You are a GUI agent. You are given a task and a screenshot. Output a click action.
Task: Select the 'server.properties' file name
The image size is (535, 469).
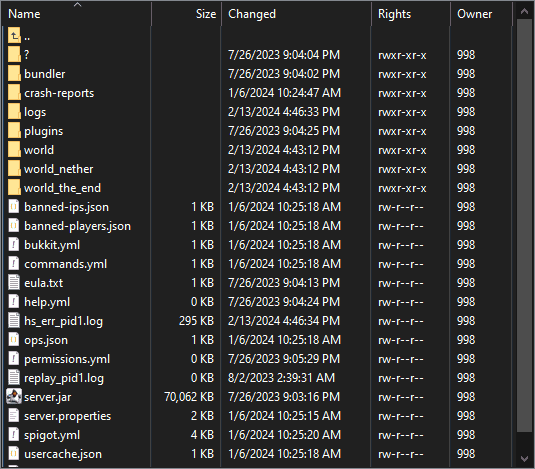tap(68, 416)
